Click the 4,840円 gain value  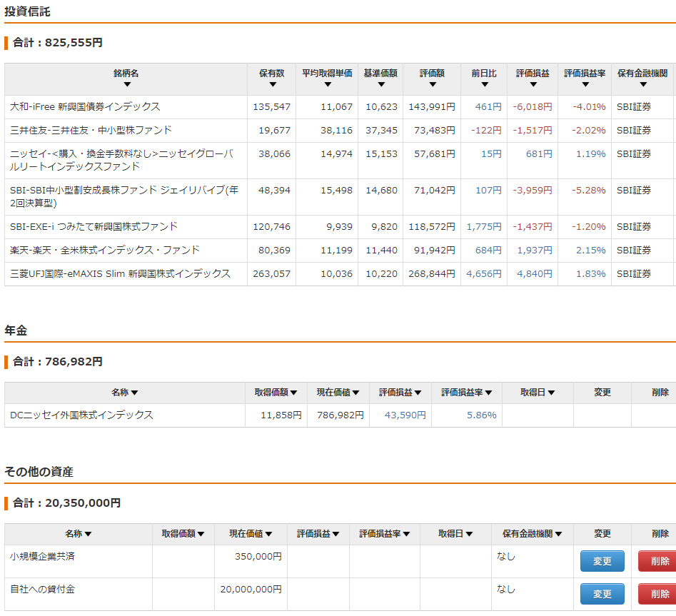535,273
